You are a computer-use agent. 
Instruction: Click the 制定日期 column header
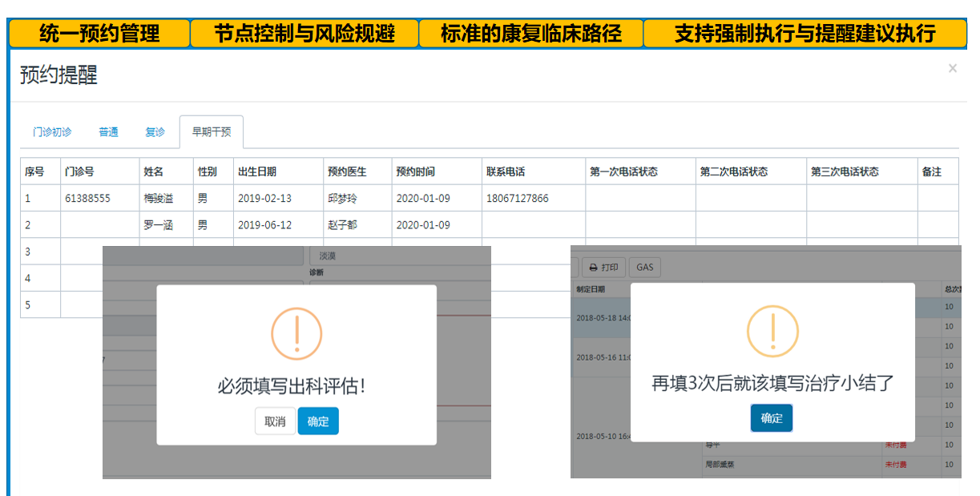[x=591, y=289]
